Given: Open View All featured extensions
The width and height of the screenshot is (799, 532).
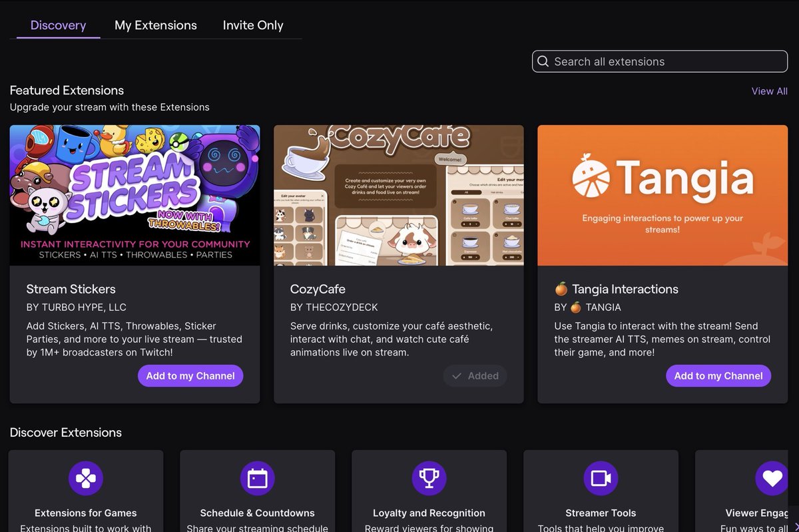Looking at the screenshot, I should click(769, 91).
